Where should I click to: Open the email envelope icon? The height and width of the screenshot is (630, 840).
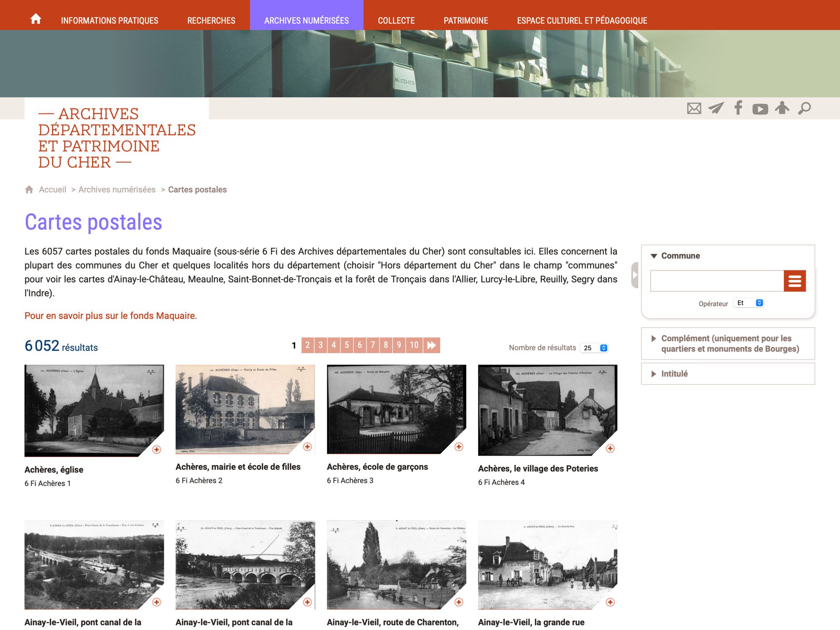[694, 108]
